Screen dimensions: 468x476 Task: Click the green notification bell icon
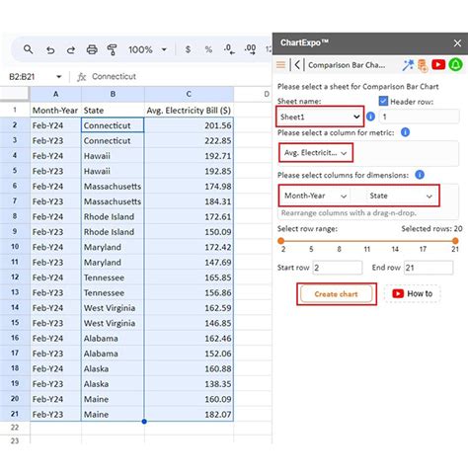click(456, 64)
